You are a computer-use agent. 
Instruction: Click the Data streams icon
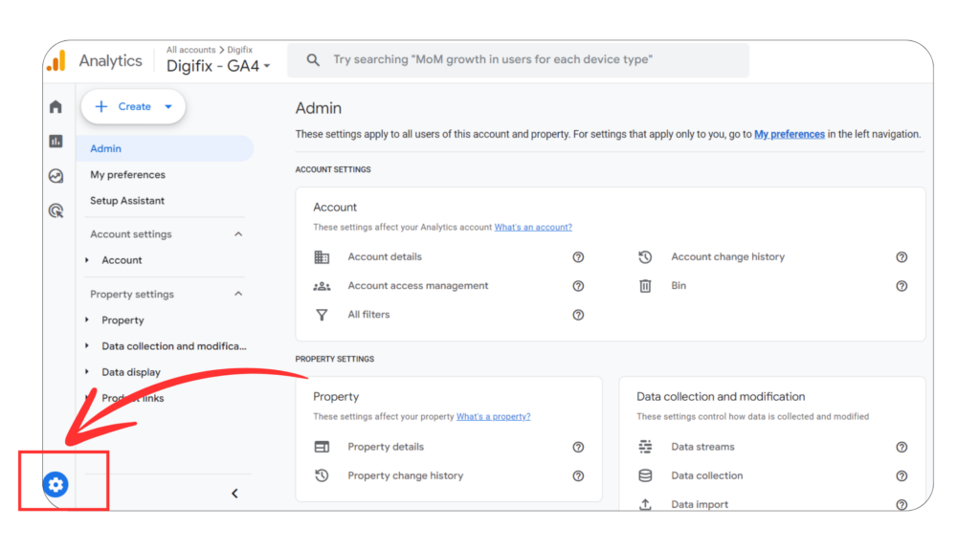coord(645,447)
